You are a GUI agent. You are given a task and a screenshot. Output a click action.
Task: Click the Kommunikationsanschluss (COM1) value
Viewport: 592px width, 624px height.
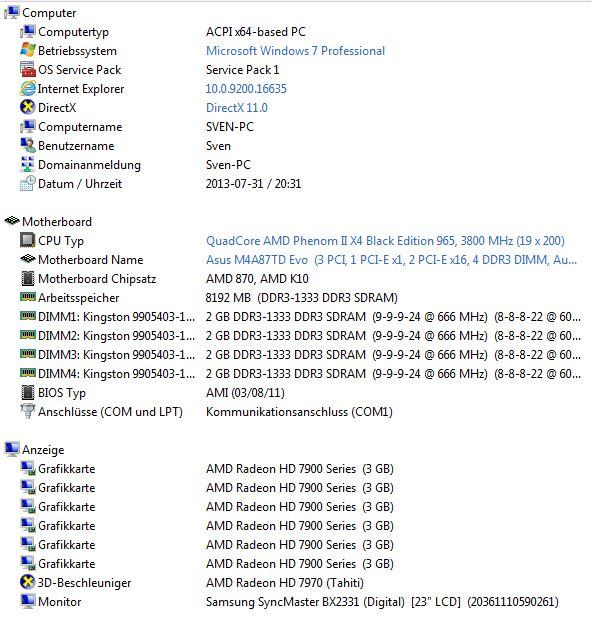coord(299,412)
